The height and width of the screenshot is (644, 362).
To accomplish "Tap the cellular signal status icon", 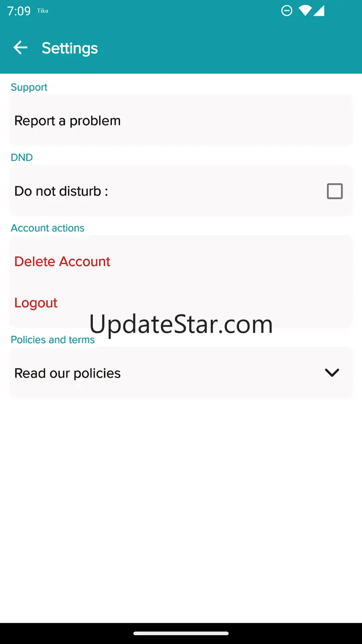I will click(319, 10).
